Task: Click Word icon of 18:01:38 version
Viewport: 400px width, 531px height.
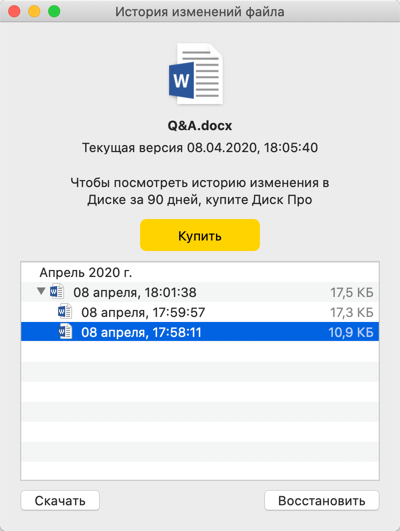Action: 57,291
